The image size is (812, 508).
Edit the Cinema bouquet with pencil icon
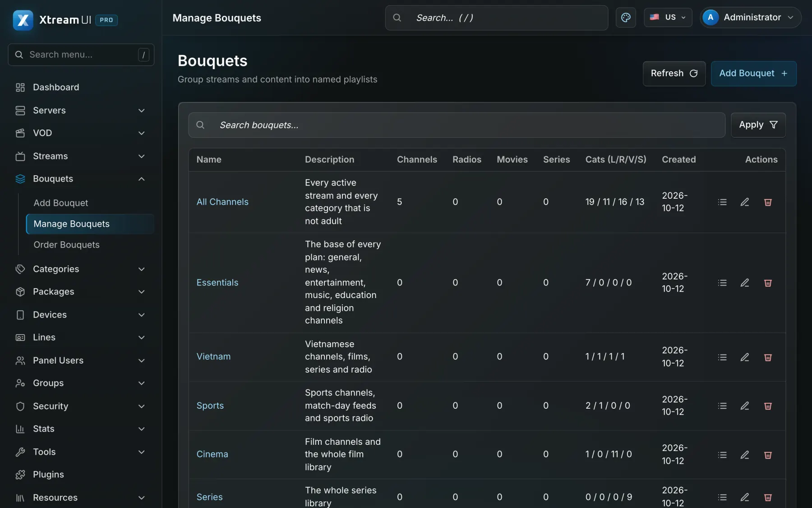(745, 455)
